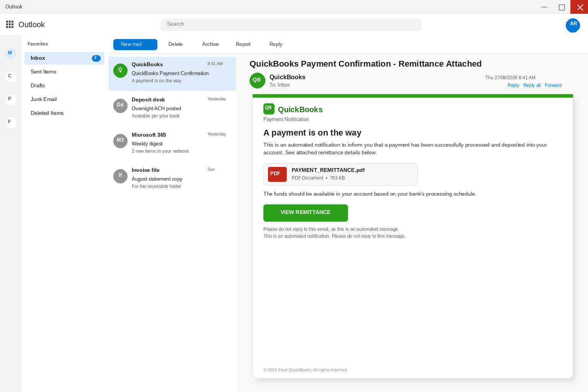Viewport: 588px width, 392px height.
Task: Click the email subject heading
Action: coord(365,64)
